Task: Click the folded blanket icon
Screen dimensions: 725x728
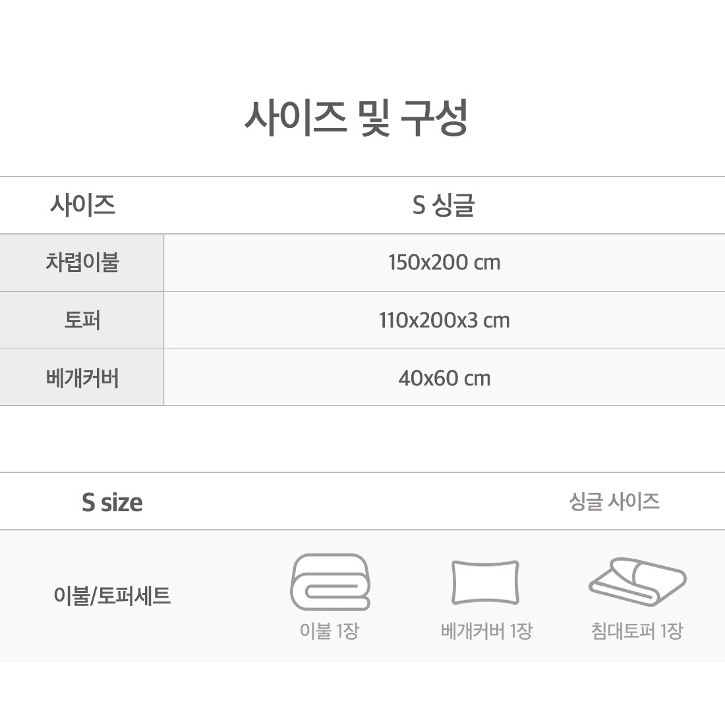Action: click(x=330, y=582)
